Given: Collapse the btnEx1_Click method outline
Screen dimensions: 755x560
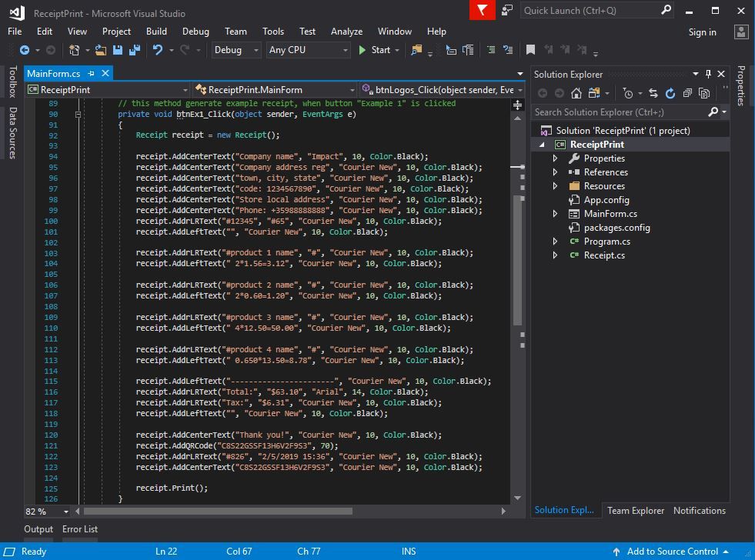Looking at the screenshot, I should pyautogui.click(x=78, y=114).
